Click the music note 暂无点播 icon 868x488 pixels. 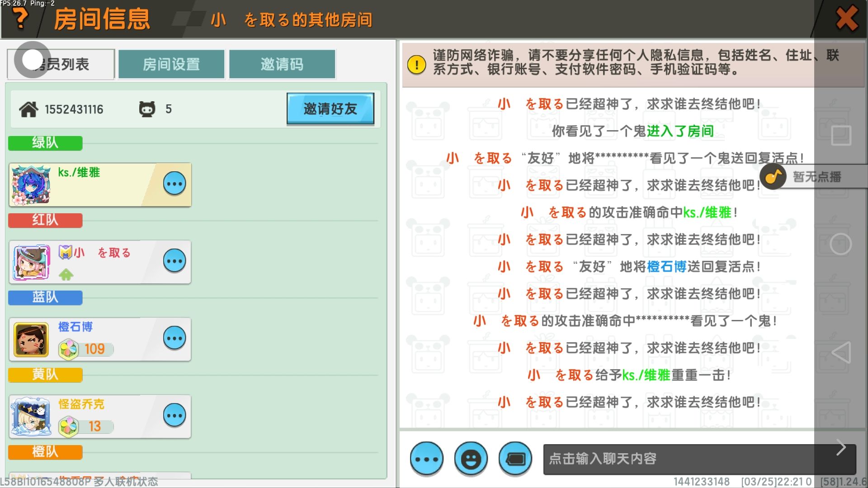[x=774, y=176]
